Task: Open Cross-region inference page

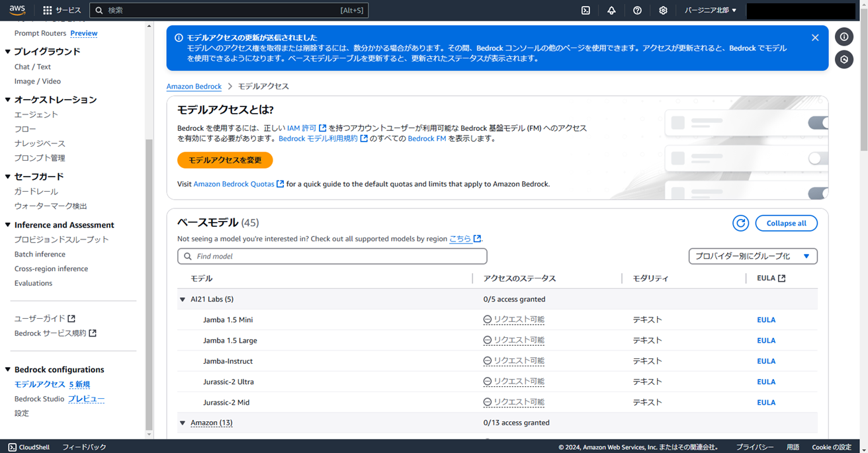Action: (x=51, y=268)
